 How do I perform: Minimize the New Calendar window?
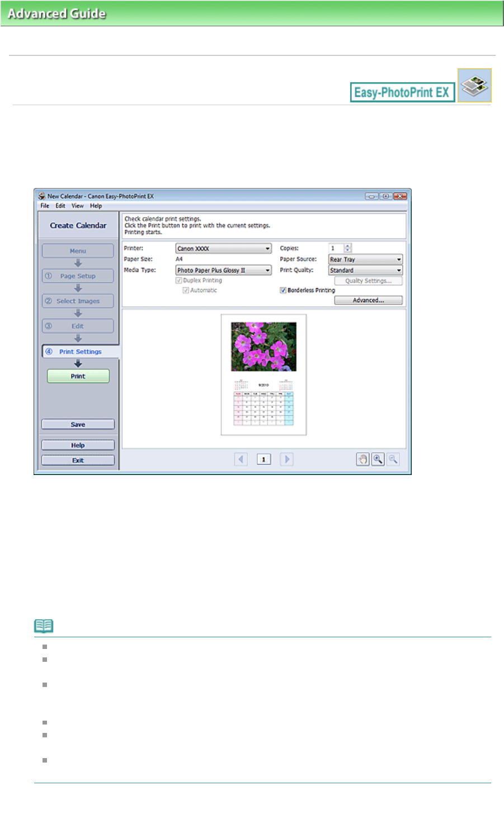click(x=372, y=196)
